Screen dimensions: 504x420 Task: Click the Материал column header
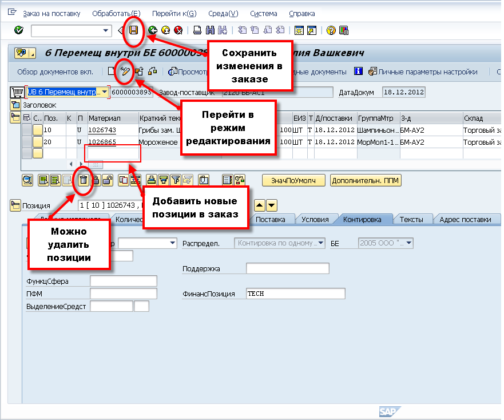[x=113, y=118]
